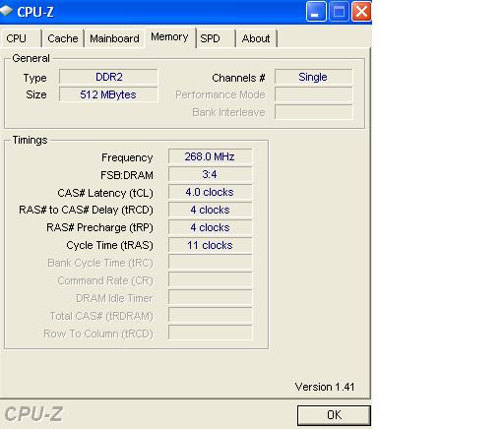This screenshot has width=504, height=429.
Task: Click the maximize button in title bar
Action: tap(339, 12)
